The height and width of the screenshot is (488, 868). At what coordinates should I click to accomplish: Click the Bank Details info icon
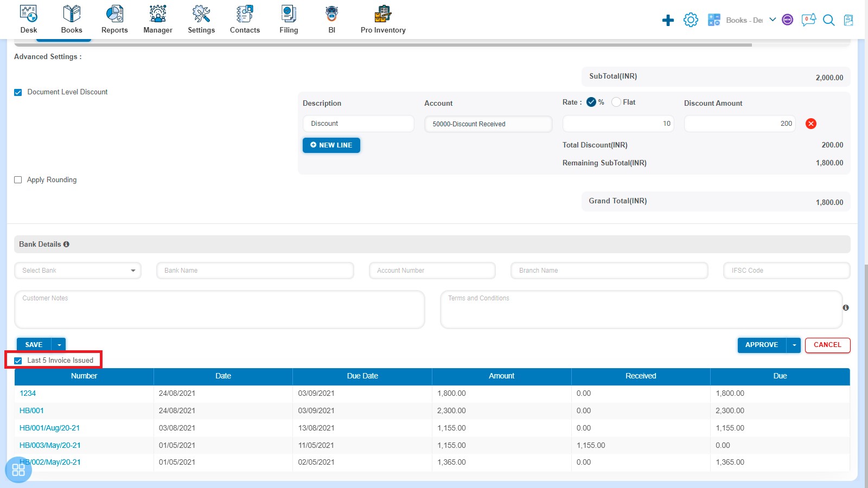tap(66, 244)
